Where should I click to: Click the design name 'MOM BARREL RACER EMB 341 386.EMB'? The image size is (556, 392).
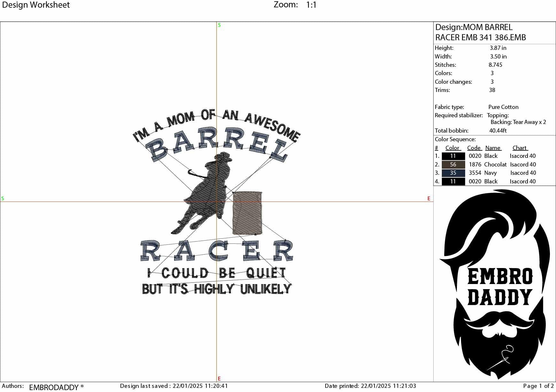[481, 32]
